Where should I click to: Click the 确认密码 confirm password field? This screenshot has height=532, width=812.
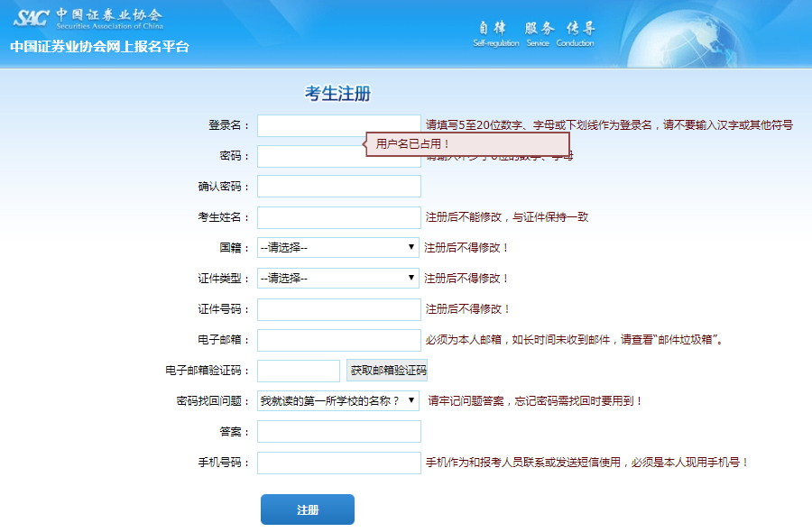pyautogui.click(x=338, y=187)
